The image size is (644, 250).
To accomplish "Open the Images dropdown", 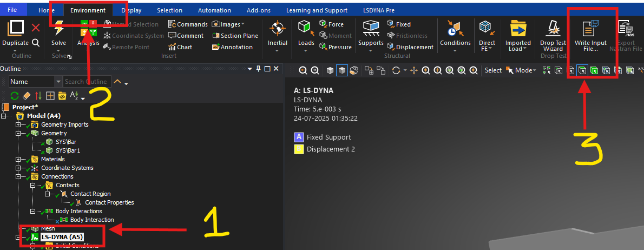I will click(x=243, y=24).
